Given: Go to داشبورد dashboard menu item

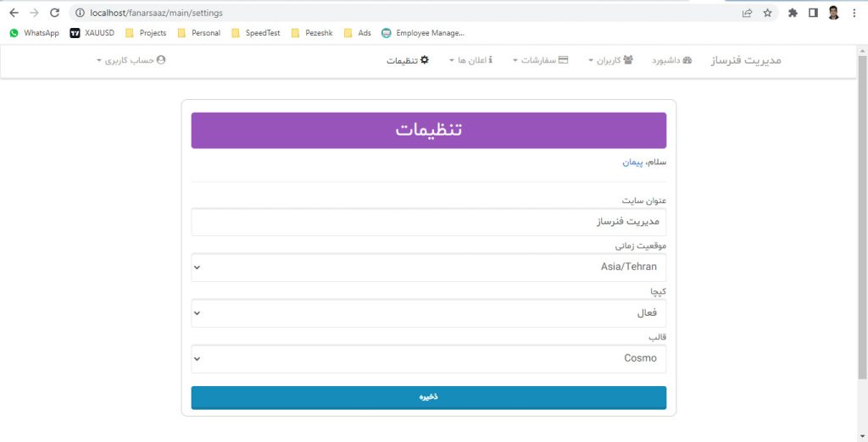Looking at the screenshot, I should 672,60.
